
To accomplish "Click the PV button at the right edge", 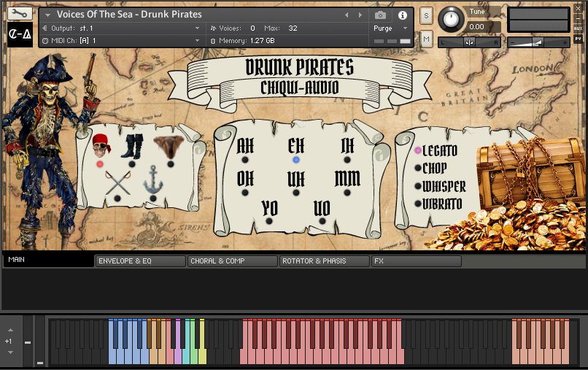I will [x=578, y=38].
